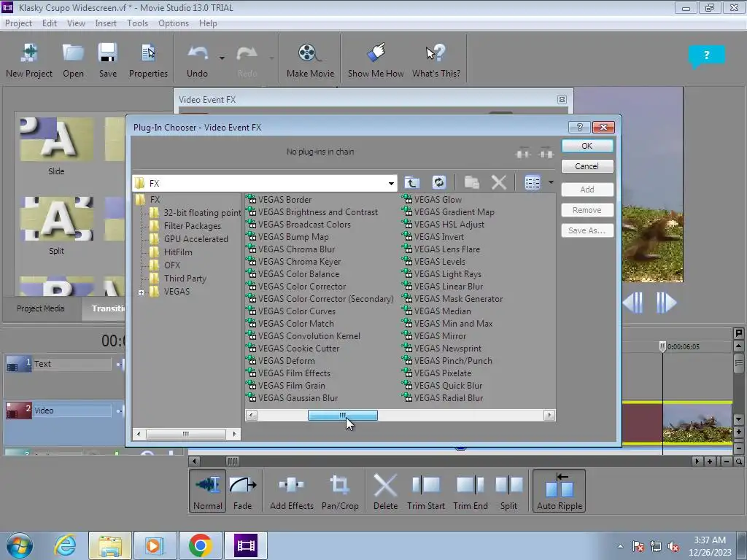Activate What's This? help tool
The image size is (747, 560).
436,61
